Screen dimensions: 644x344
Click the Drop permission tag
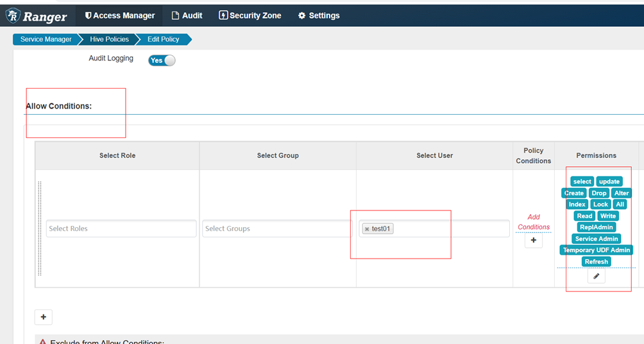point(599,193)
